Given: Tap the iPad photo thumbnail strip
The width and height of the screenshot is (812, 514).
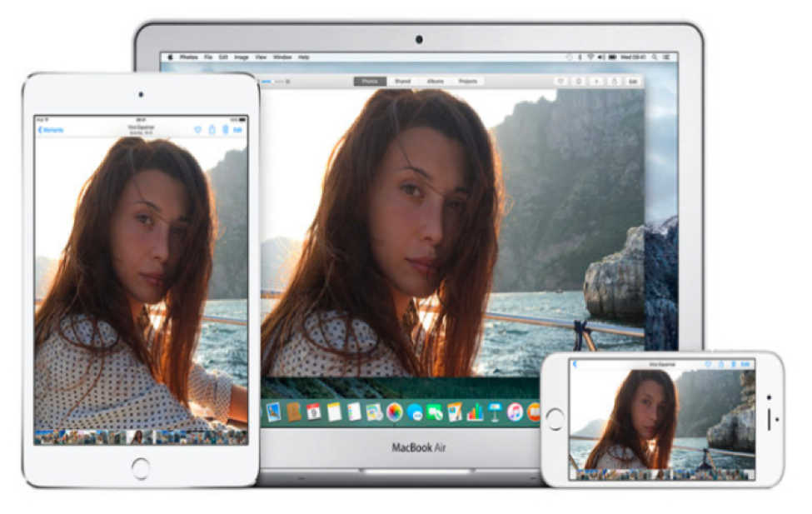Looking at the screenshot, I should (x=140, y=437).
